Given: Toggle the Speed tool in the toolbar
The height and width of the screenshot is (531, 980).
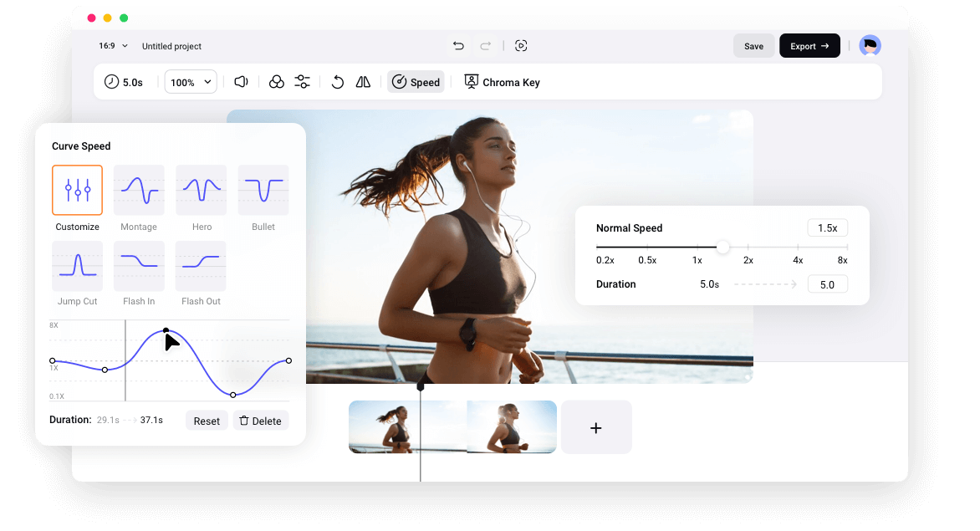Looking at the screenshot, I should click(416, 82).
